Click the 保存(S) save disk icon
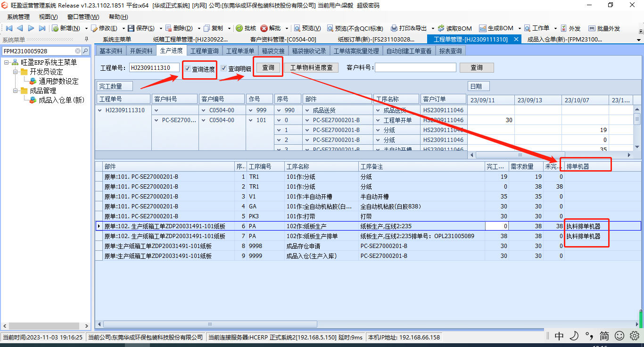 [131, 28]
